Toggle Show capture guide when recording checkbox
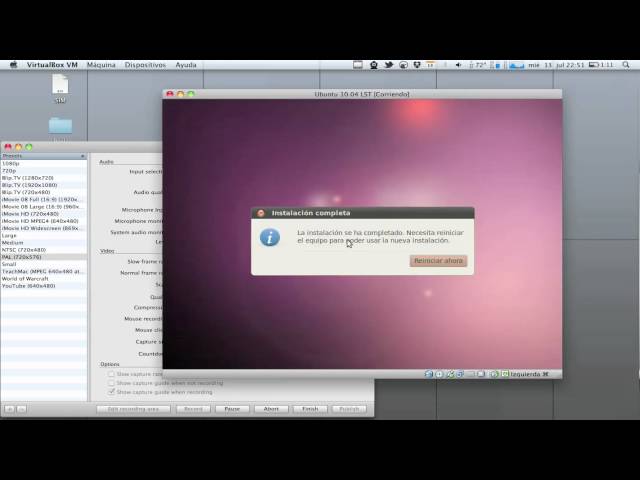The height and width of the screenshot is (480, 640). pos(111,392)
